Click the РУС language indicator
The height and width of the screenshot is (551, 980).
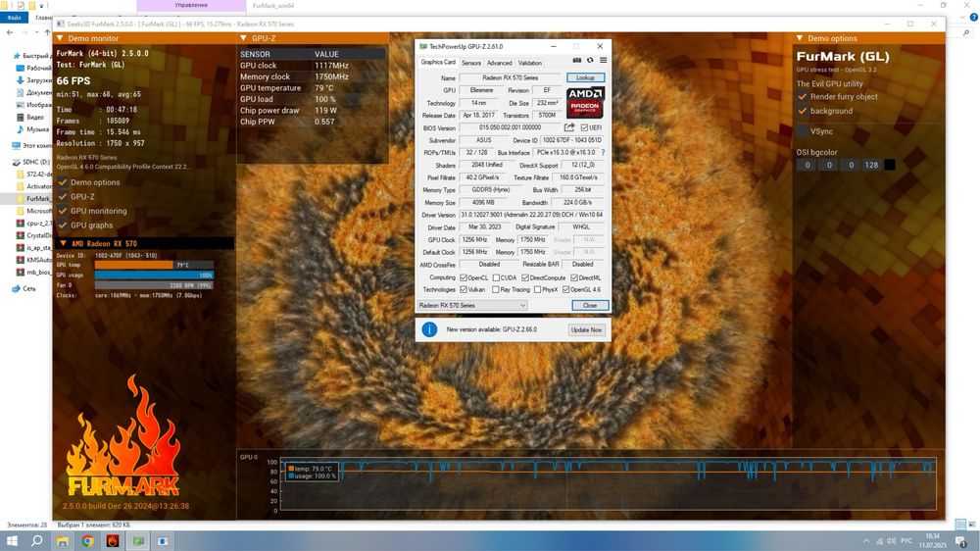coord(906,541)
